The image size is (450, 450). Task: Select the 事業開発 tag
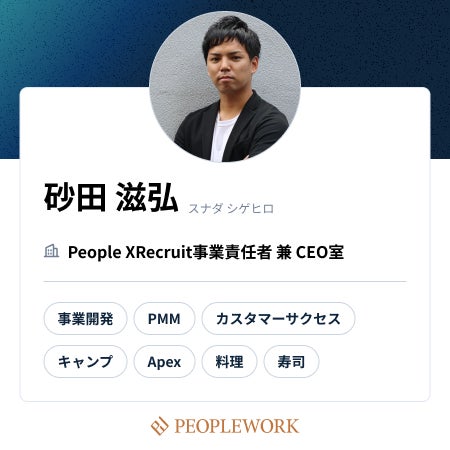pos(85,319)
